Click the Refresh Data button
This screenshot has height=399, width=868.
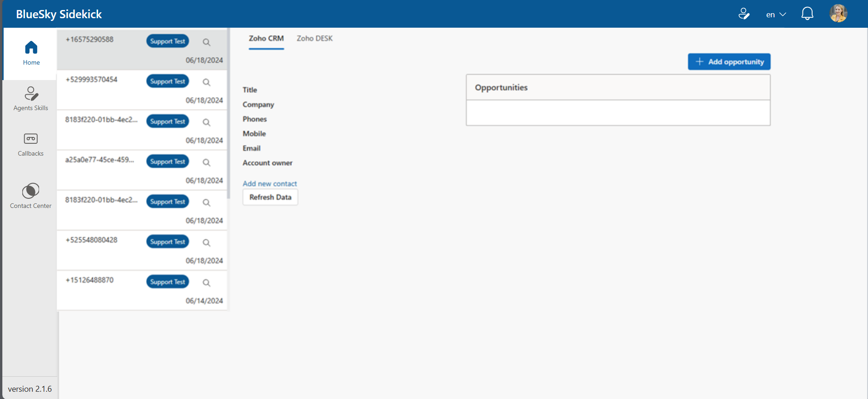270,197
